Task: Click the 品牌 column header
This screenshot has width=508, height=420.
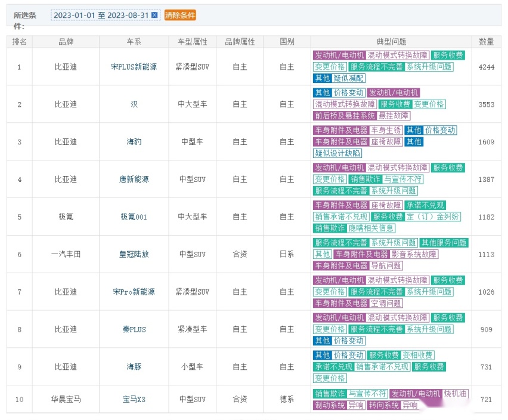Action: pyautogui.click(x=66, y=42)
